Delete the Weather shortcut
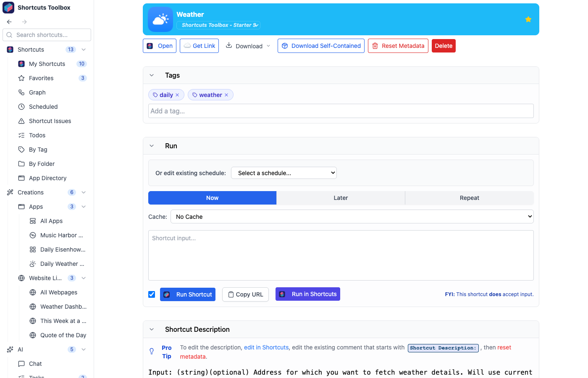The height and width of the screenshot is (378, 588). click(x=444, y=46)
